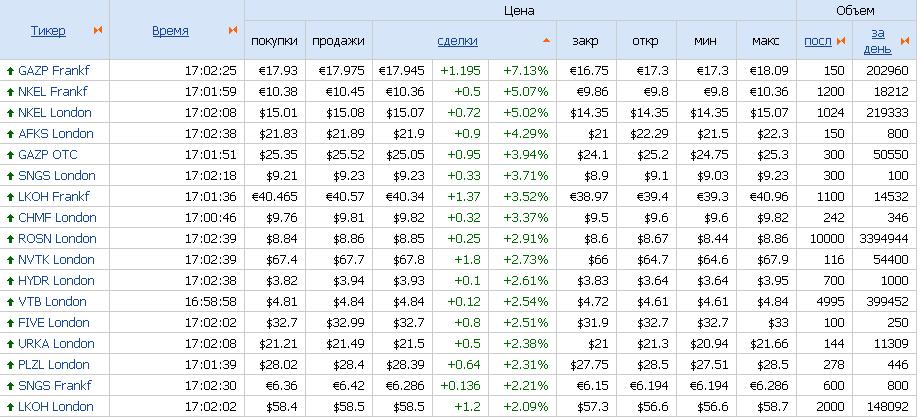Viewport: 921px width, 417px height.
Task: Sort by за день volume link
Action: click(877, 41)
